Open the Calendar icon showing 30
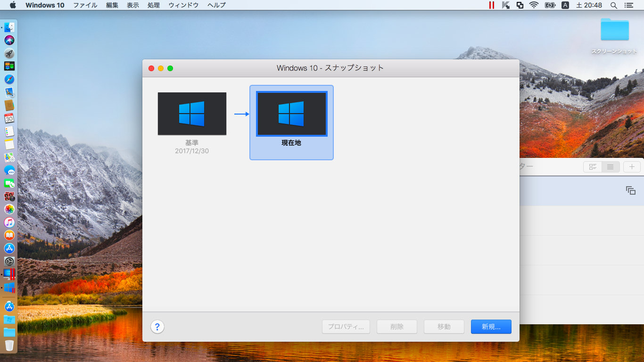The image size is (644, 362). (9, 118)
